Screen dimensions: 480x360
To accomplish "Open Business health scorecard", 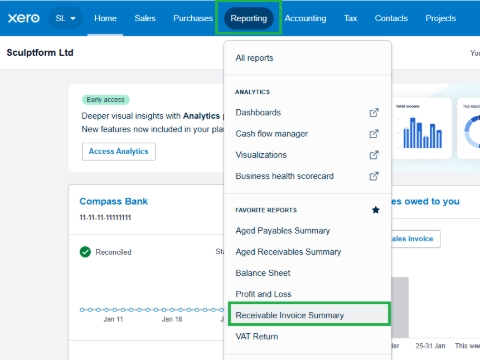I will coord(284,176).
